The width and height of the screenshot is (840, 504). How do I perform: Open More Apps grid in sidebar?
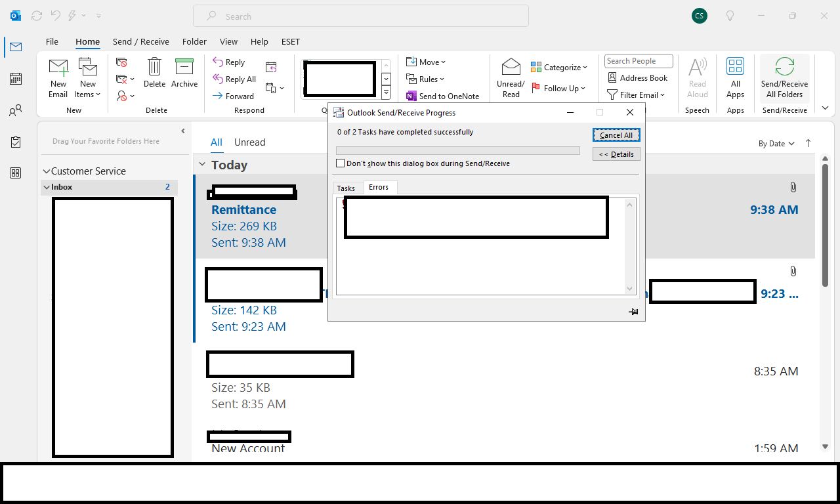(15, 173)
